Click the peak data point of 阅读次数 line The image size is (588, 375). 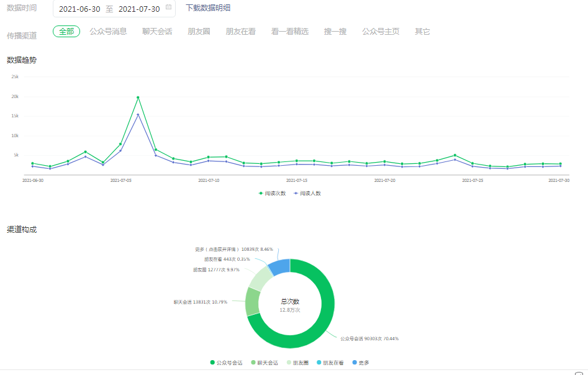click(x=138, y=97)
